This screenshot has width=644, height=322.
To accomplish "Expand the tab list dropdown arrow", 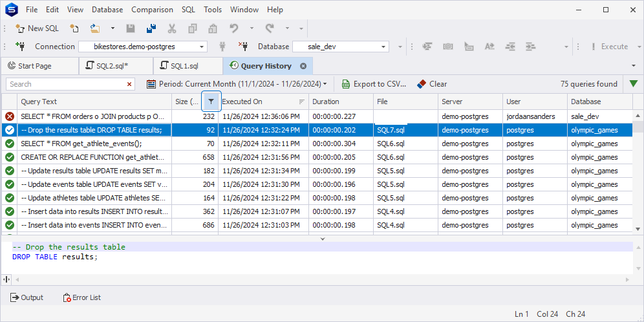I will 634,66.
